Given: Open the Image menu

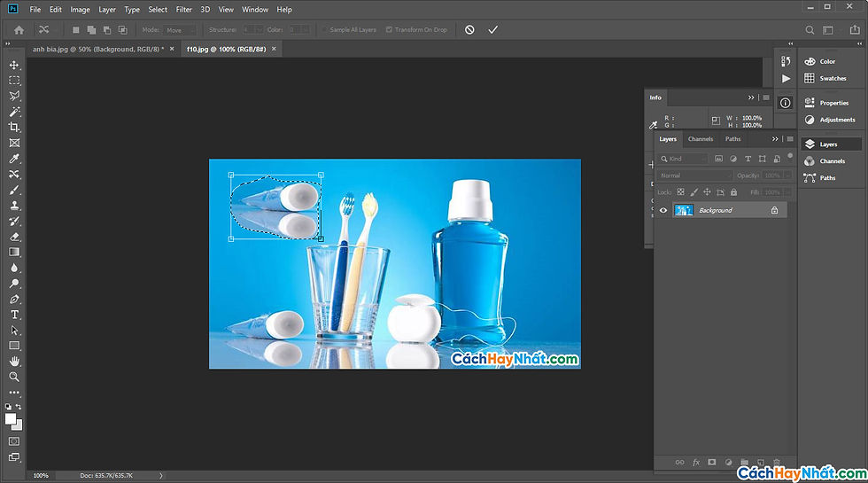Looking at the screenshot, I should pos(80,10).
